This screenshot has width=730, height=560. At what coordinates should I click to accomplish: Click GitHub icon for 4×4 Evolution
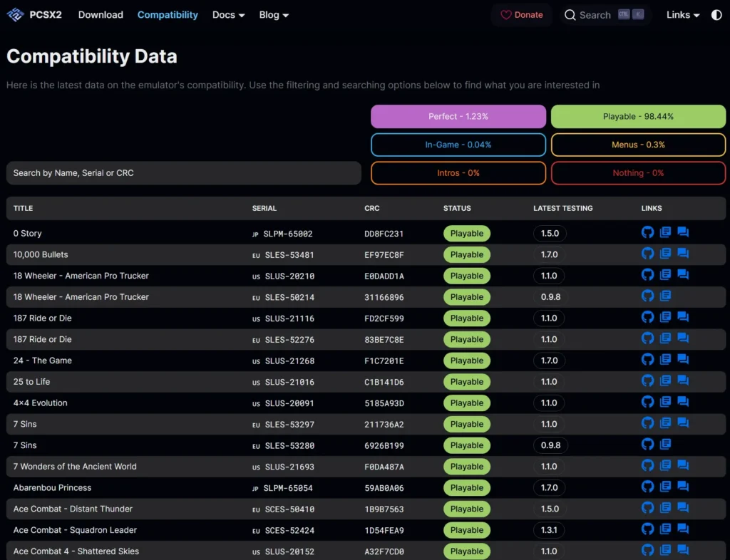pyautogui.click(x=647, y=402)
